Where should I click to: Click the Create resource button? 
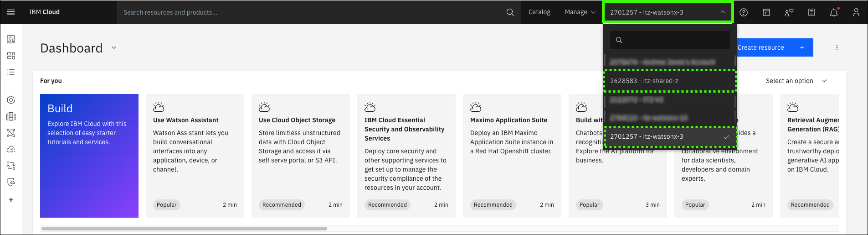(775, 47)
